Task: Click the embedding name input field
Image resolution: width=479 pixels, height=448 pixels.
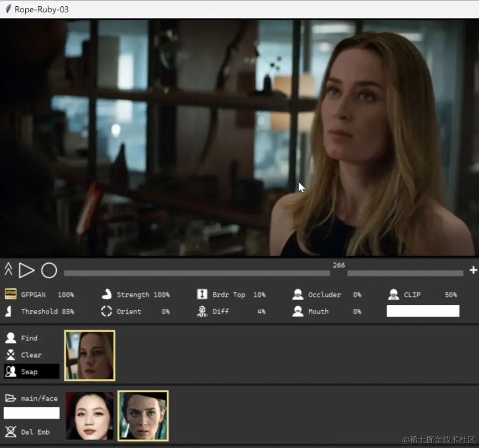Action: pyautogui.click(x=32, y=413)
